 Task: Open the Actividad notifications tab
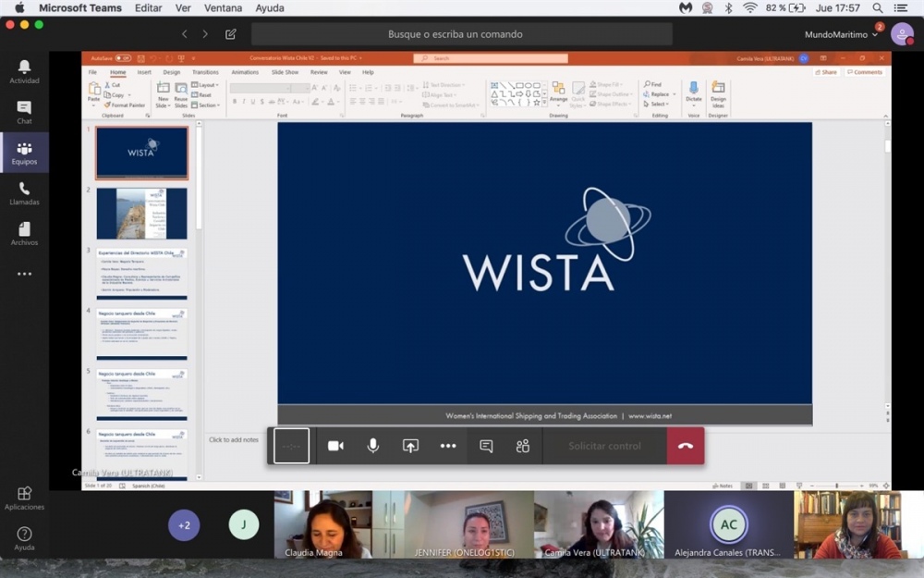(24, 72)
